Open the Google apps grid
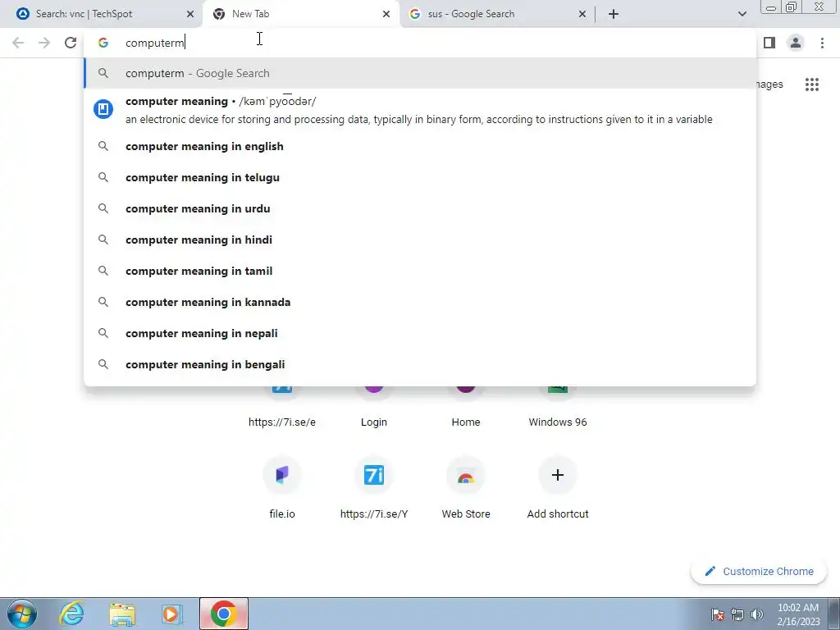 coord(812,84)
